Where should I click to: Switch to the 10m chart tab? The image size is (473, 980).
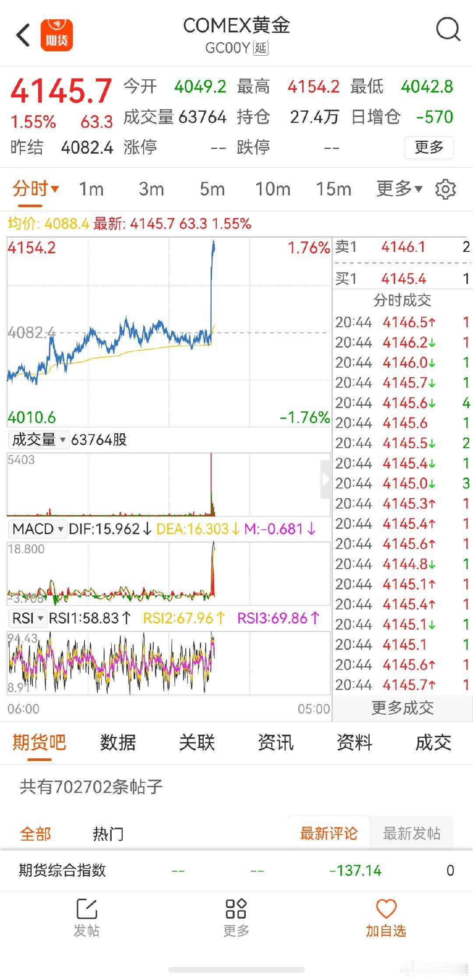click(273, 189)
